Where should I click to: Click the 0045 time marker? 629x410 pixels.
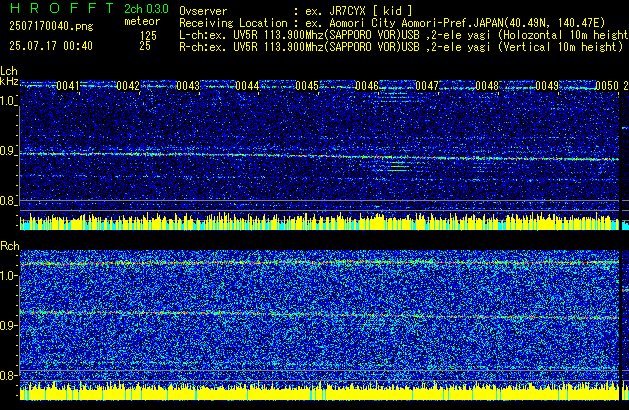point(307,86)
